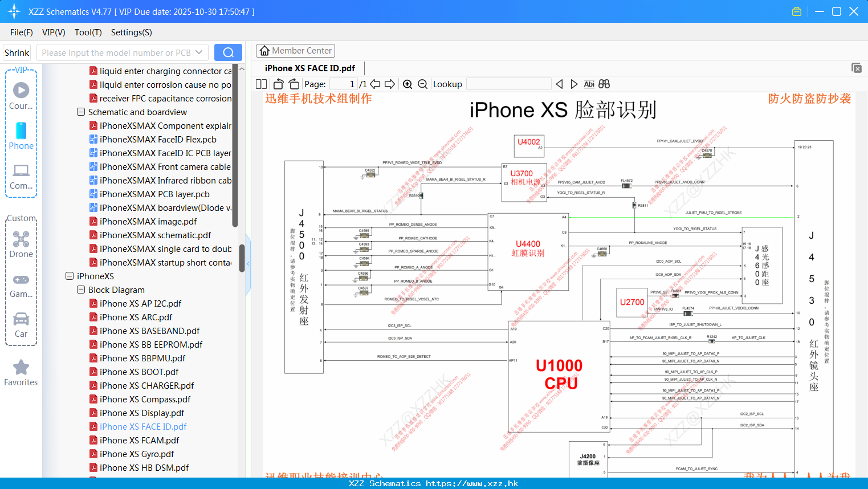The height and width of the screenshot is (489, 868).
Task: Click the Member Center home icon
Action: click(x=264, y=51)
